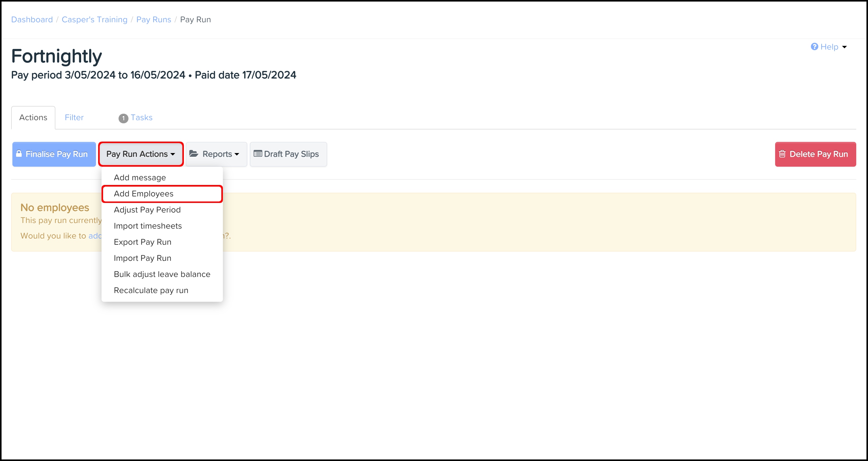Image resolution: width=868 pixels, height=461 pixels.
Task: Choose Add Employees from the menu
Action: pos(144,194)
